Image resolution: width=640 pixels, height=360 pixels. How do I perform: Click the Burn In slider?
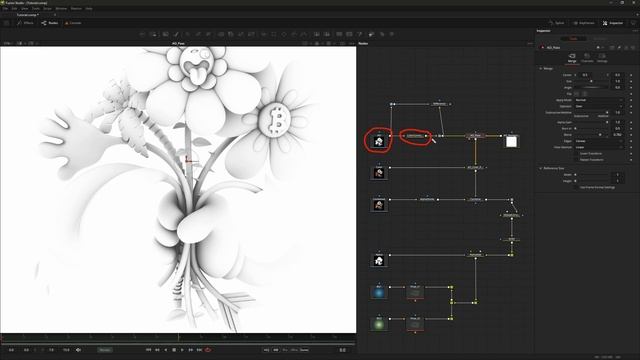click(x=592, y=129)
